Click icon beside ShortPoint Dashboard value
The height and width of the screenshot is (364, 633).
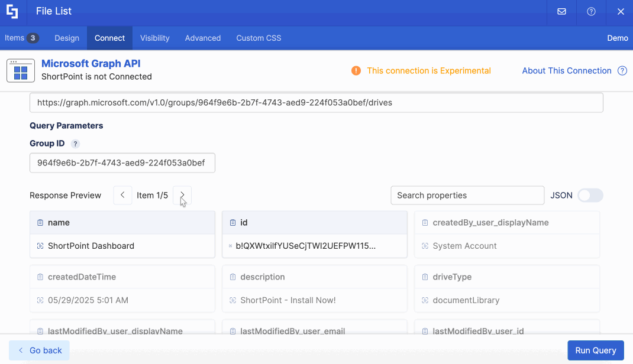tap(40, 246)
